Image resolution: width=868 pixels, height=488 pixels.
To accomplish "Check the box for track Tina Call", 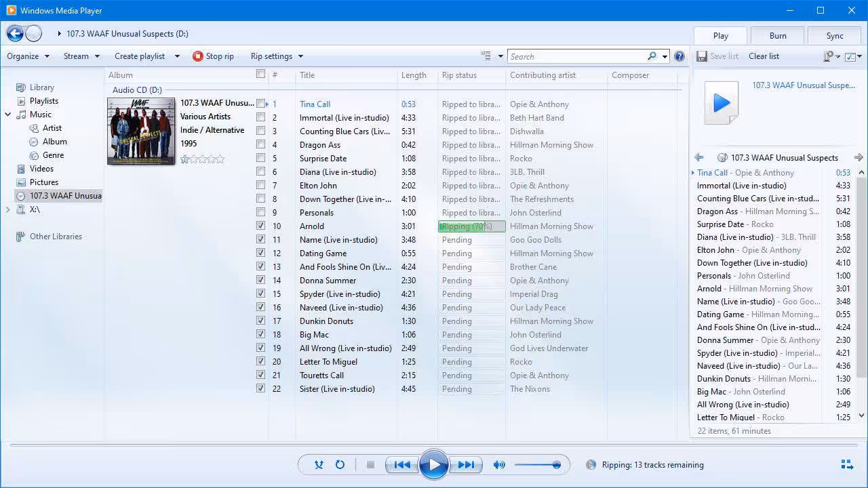I will pos(260,104).
